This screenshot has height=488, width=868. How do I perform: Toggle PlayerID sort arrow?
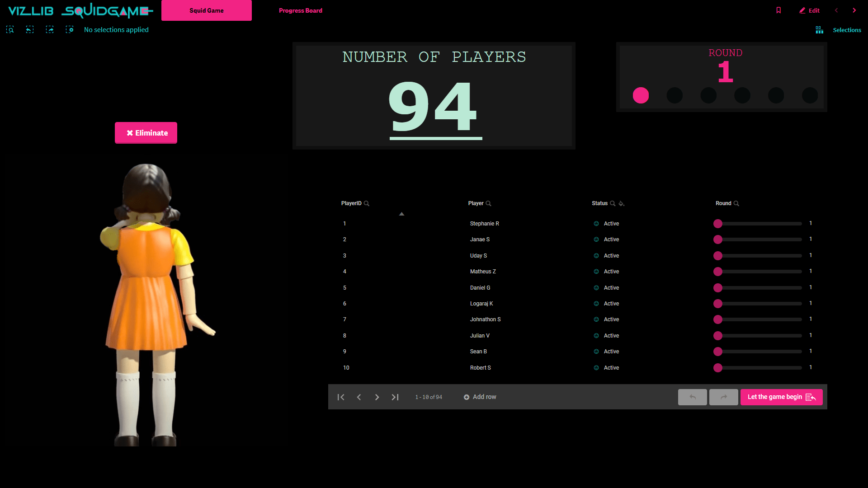(x=401, y=214)
